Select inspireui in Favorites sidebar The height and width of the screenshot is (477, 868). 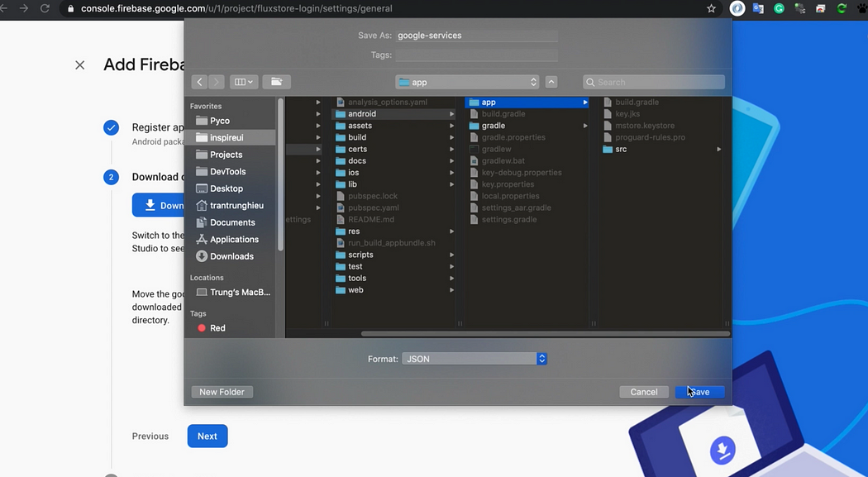point(226,137)
